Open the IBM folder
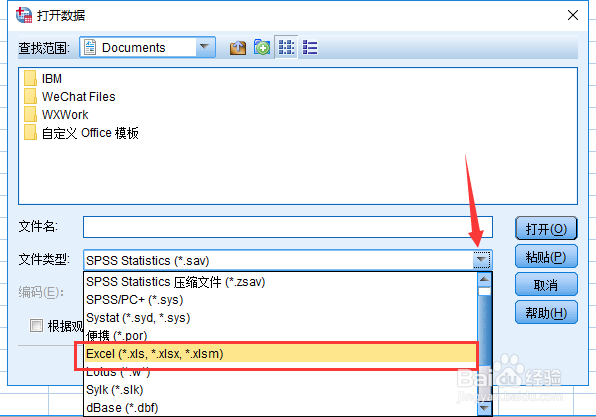This screenshot has width=596, height=417. click(52, 79)
